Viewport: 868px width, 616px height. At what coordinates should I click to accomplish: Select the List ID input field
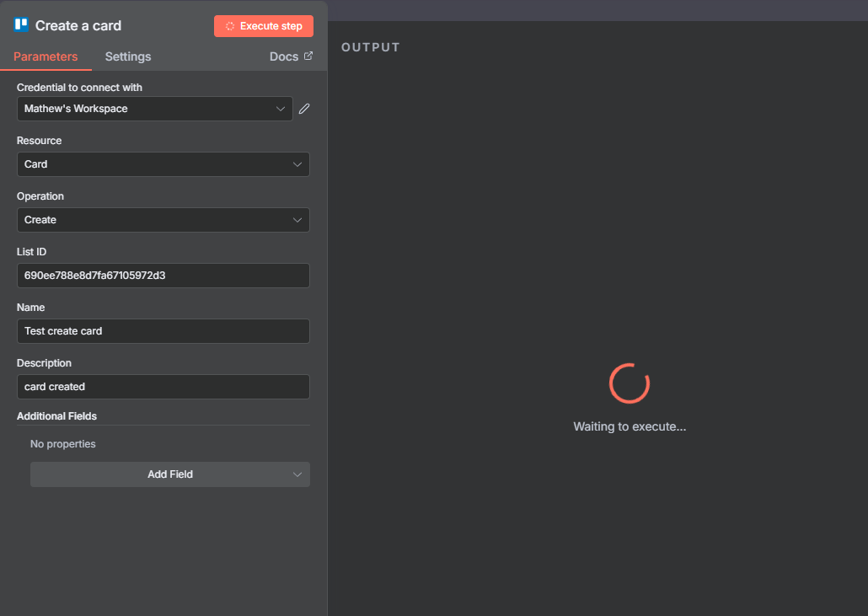(163, 276)
